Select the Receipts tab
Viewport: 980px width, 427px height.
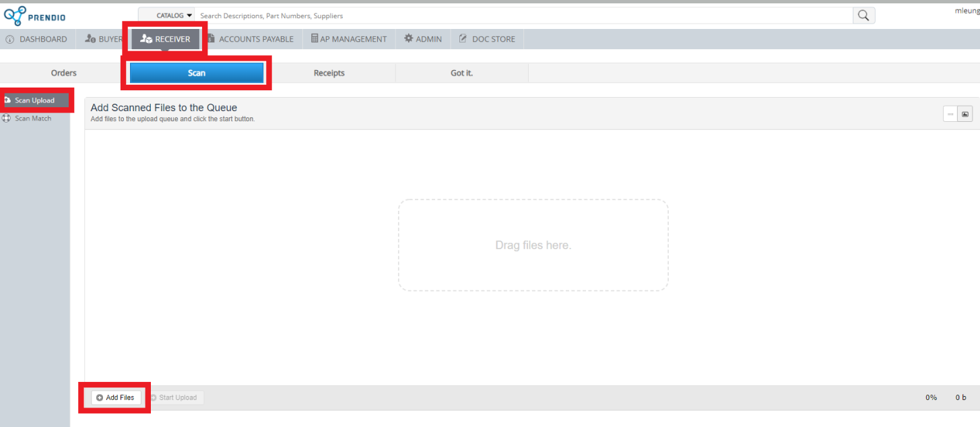(x=329, y=73)
